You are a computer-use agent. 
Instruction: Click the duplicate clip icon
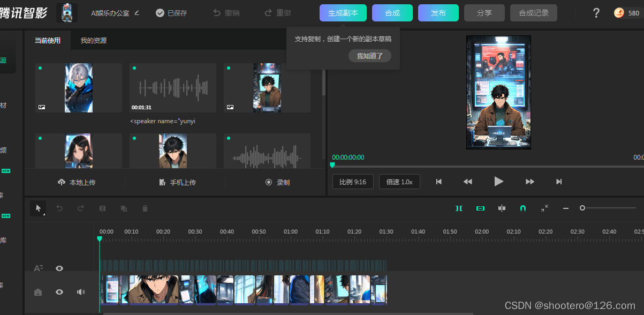124,208
